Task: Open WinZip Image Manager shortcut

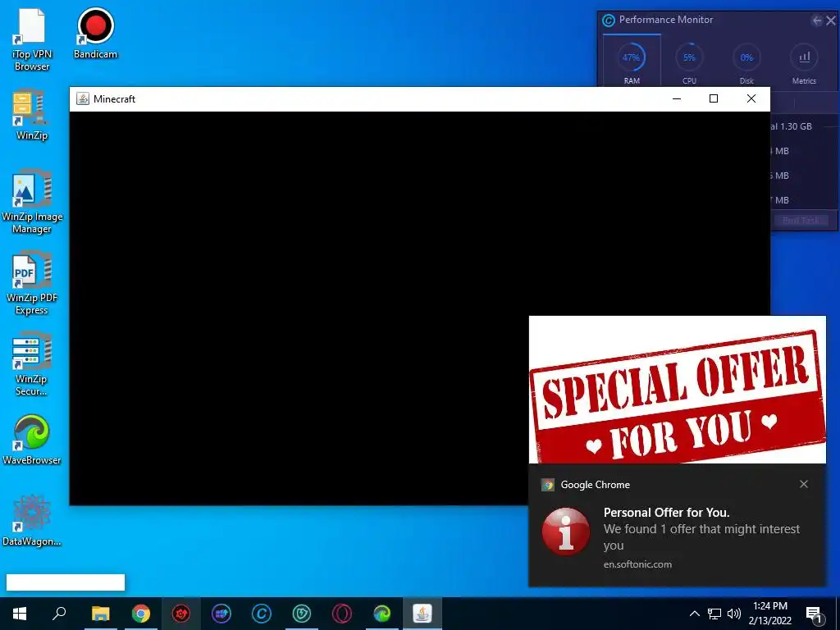Action: pyautogui.click(x=32, y=201)
